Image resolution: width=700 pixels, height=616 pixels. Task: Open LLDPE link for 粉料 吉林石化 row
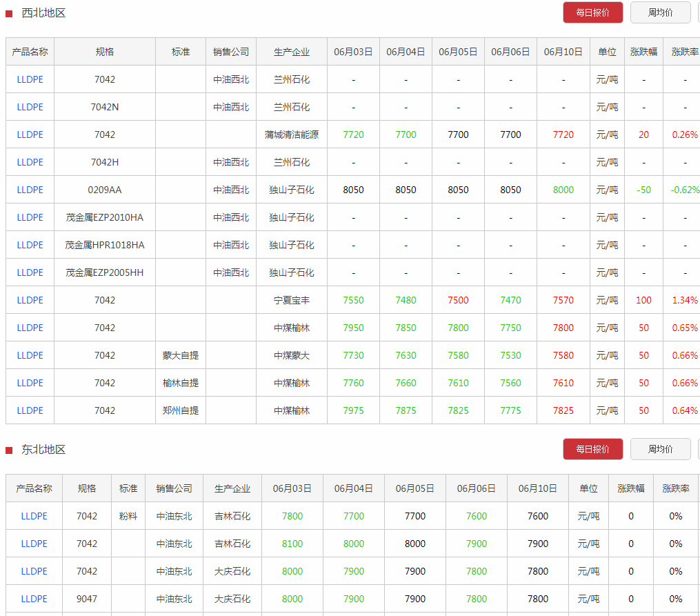coord(34,517)
